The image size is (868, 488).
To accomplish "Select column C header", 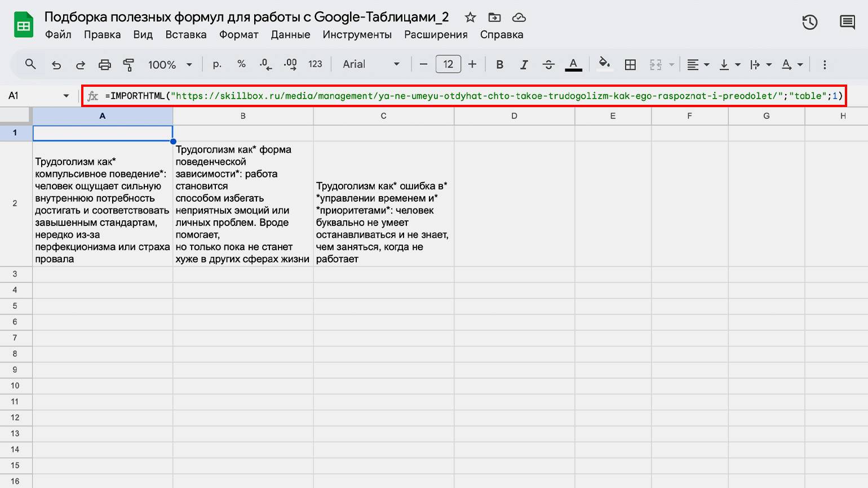I will [383, 116].
